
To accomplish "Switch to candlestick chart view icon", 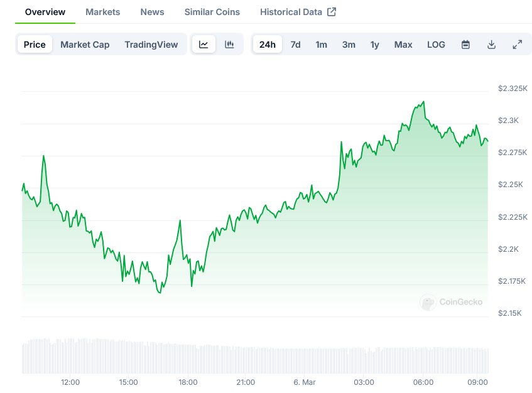I will [229, 45].
